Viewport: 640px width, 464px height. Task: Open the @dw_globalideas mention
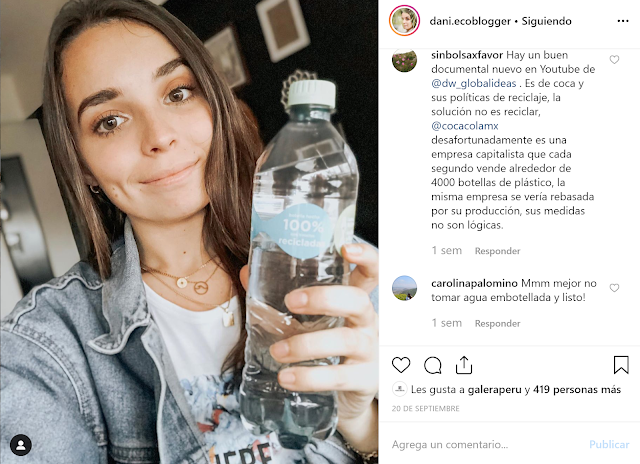pyautogui.click(x=473, y=83)
